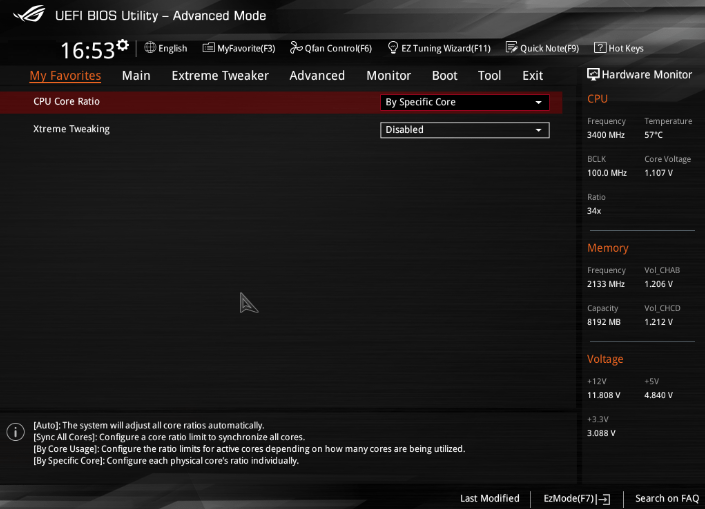
Task: Open the Advanced tab
Action: tap(317, 76)
